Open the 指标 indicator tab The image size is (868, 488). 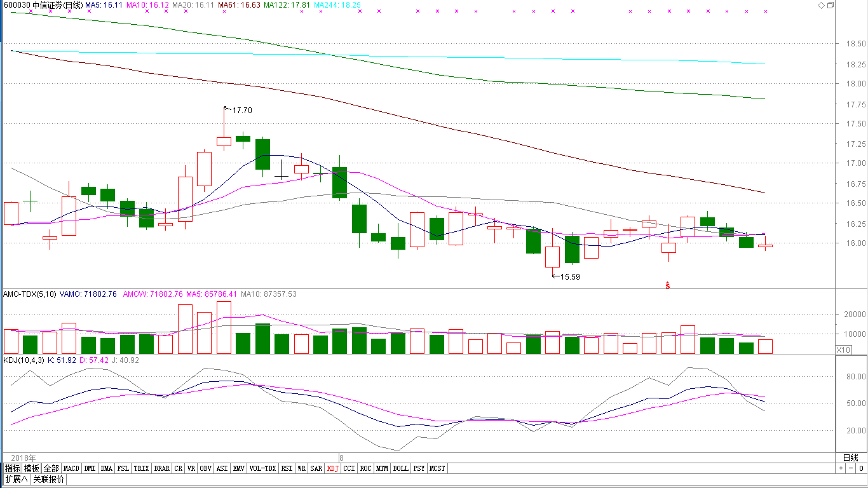(x=13, y=468)
